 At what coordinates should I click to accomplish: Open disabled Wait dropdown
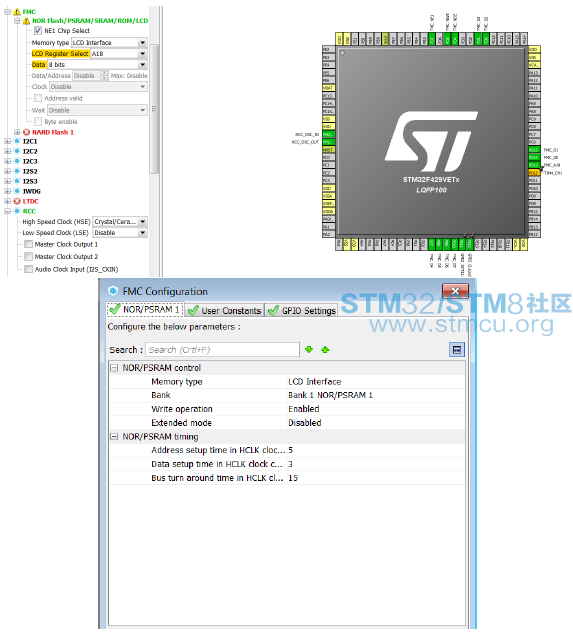click(97, 110)
